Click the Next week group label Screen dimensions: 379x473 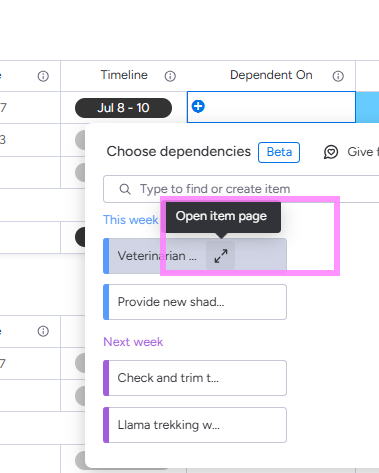(133, 342)
